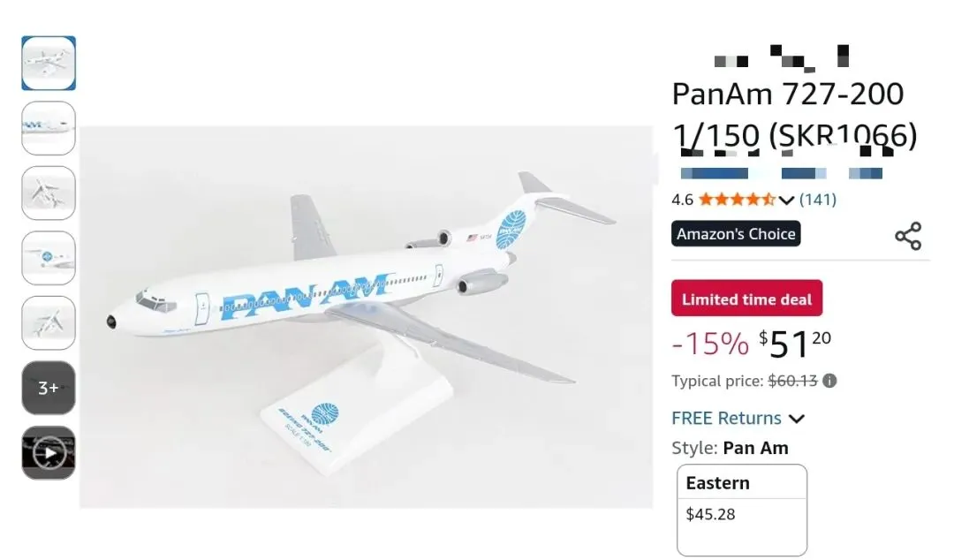Play the product video thumbnail
This screenshot has height=560, width=954.
coord(49,453)
